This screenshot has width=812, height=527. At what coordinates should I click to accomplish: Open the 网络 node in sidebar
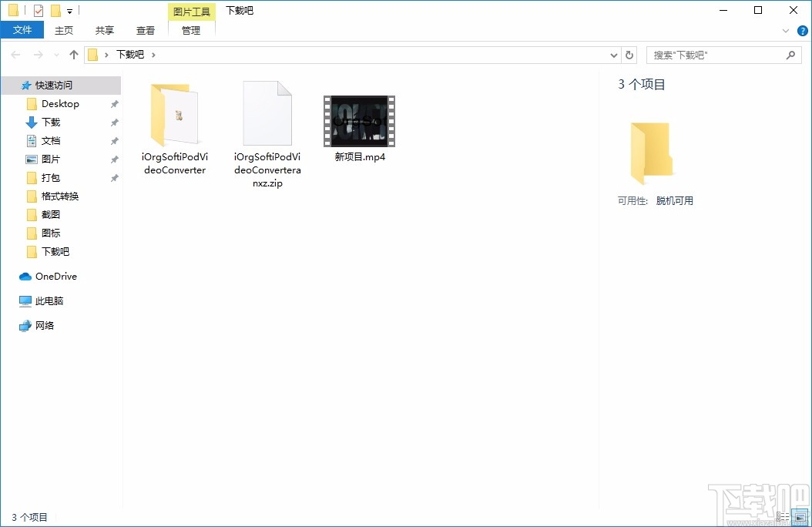pyautogui.click(x=48, y=325)
